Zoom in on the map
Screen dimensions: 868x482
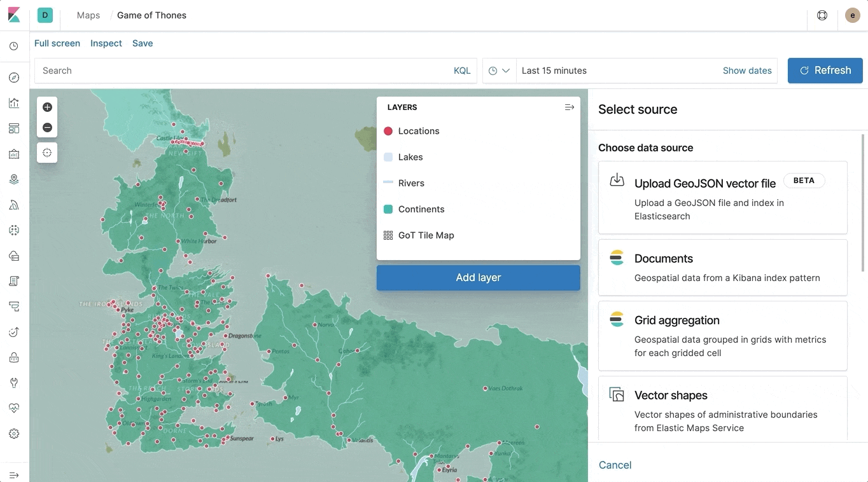47,107
